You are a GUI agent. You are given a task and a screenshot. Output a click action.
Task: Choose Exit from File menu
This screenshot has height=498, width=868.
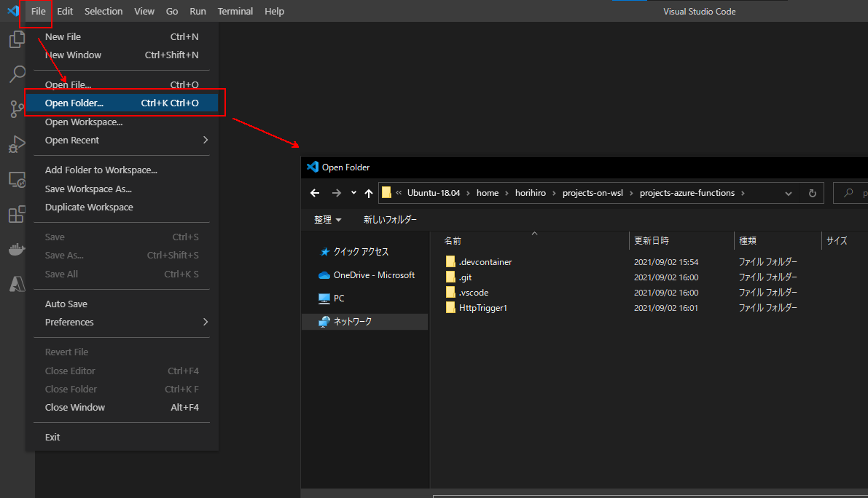coord(122,437)
